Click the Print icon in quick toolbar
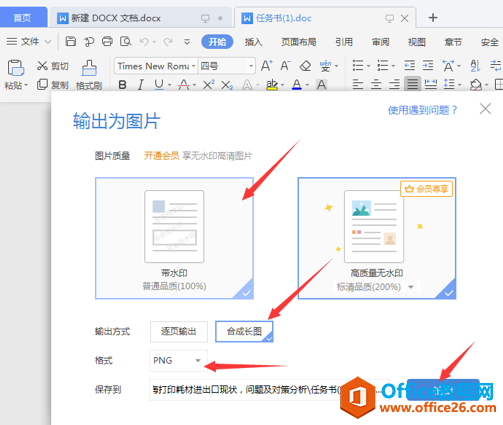 (x=107, y=42)
